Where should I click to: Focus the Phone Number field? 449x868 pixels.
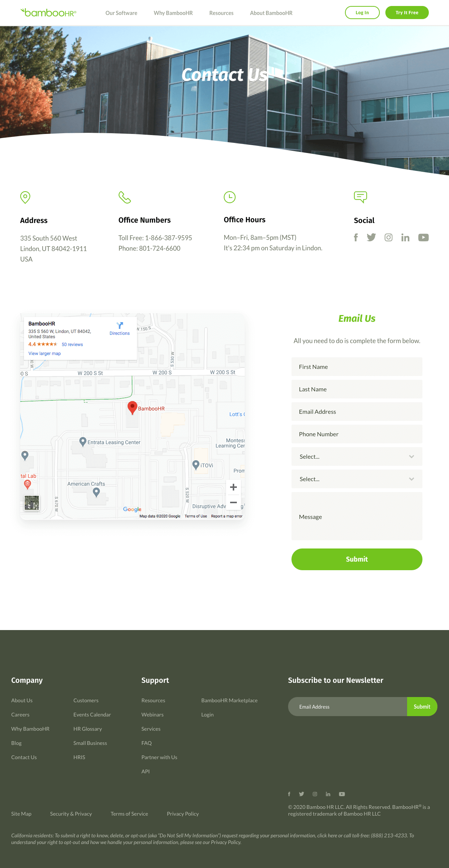(x=357, y=434)
